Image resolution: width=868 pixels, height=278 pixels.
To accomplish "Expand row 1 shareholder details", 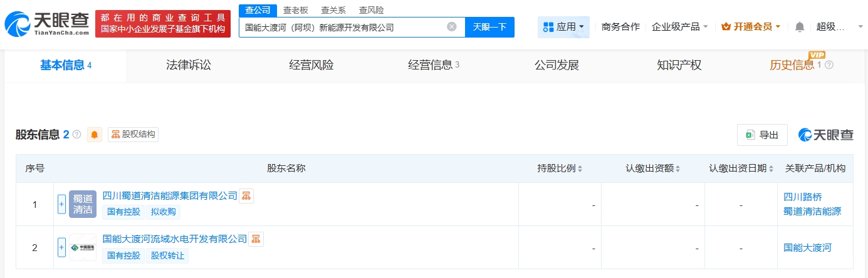I will (61, 204).
